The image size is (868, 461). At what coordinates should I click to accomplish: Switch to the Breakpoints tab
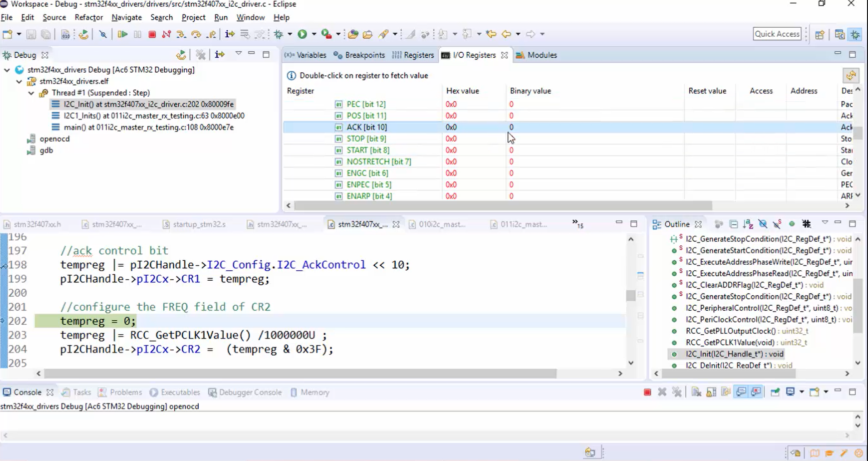(359, 55)
